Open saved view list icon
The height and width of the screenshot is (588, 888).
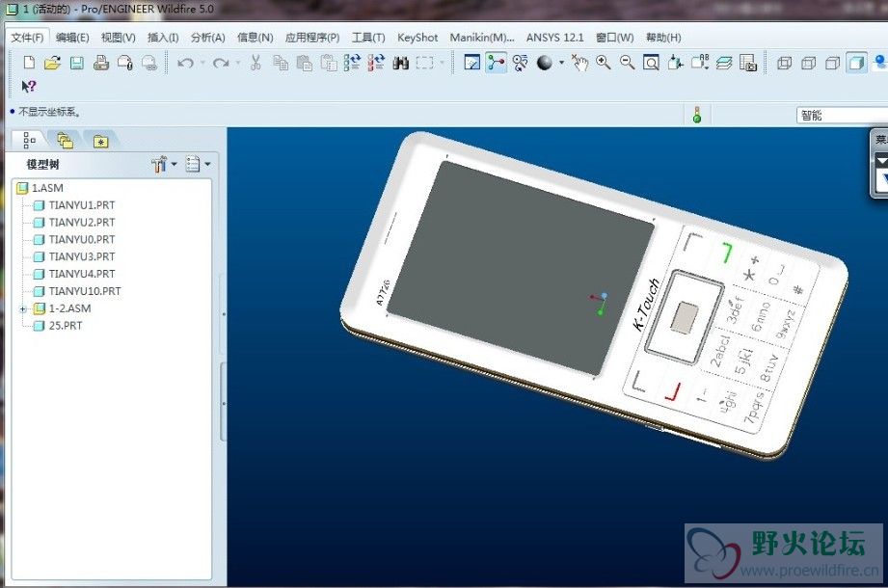tap(699, 63)
